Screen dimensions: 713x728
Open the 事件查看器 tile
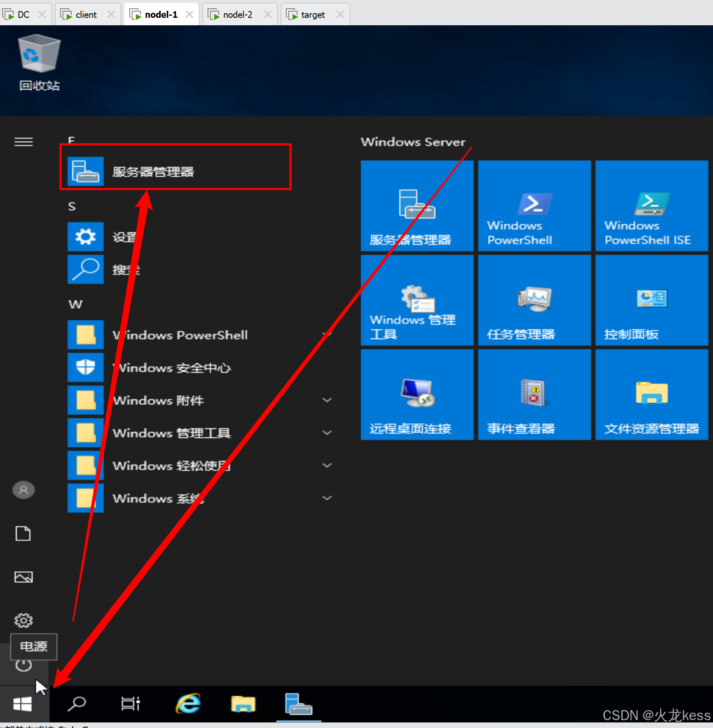point(534,394)
